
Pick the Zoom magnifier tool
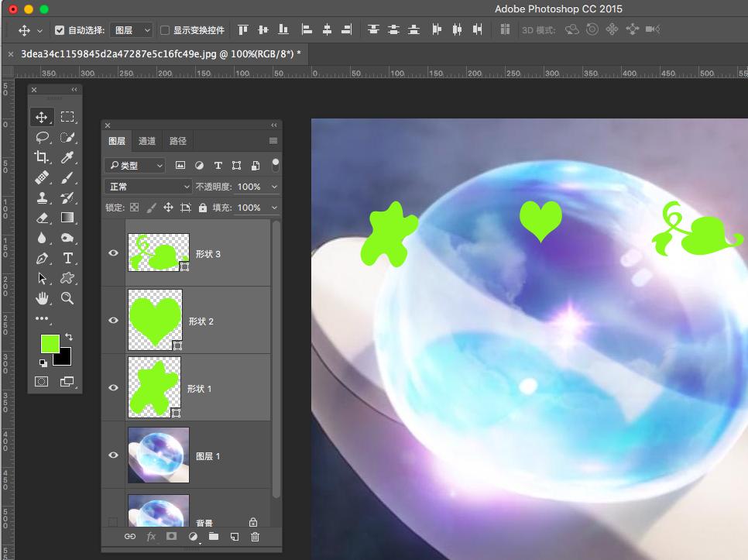[x=67, y=298]
